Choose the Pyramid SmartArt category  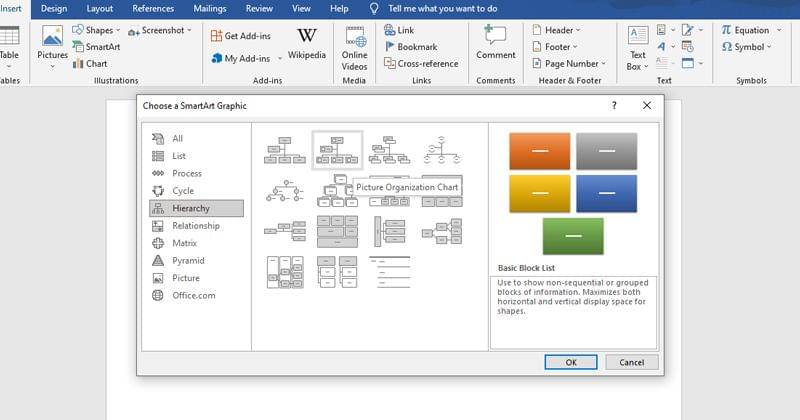click(188, 261)
